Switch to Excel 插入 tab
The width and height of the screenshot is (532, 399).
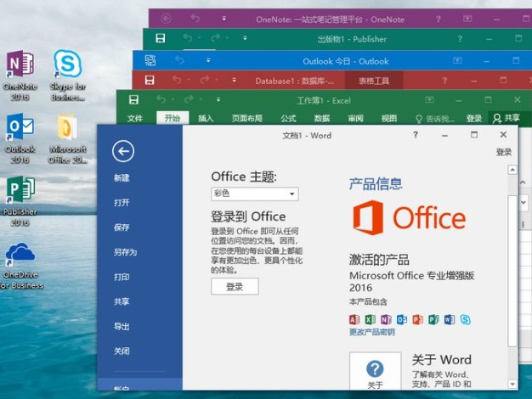click(206, 118)
